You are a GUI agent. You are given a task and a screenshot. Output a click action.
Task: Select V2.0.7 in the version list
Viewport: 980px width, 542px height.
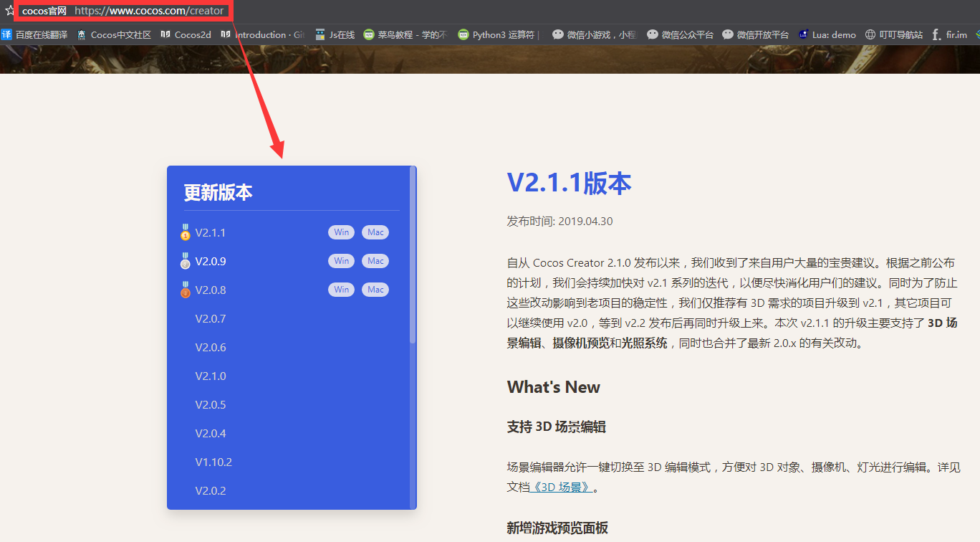[x=211, y=318]
